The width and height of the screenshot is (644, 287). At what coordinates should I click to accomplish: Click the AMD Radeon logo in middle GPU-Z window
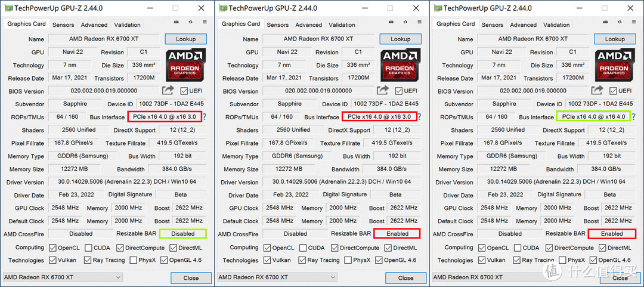click(400, 65)
